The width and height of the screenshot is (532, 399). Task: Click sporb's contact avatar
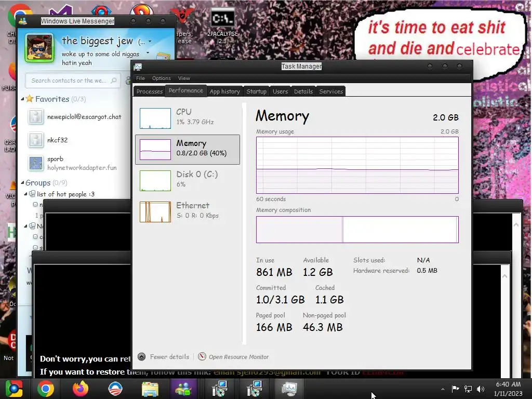click(x=36, y=163)
